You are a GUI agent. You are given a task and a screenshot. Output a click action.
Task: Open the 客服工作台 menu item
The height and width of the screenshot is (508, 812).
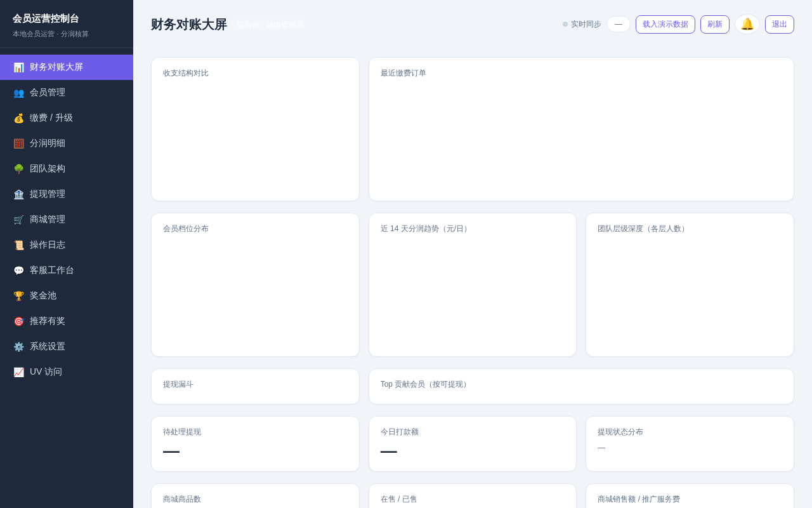[67, 271]
